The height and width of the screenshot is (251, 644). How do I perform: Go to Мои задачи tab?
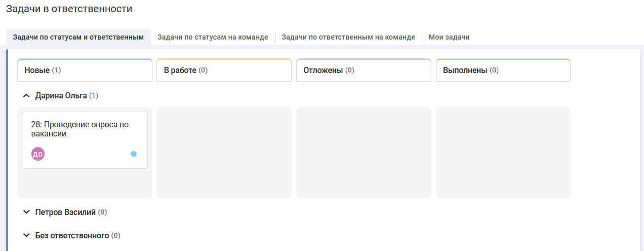tap(449, 37)
